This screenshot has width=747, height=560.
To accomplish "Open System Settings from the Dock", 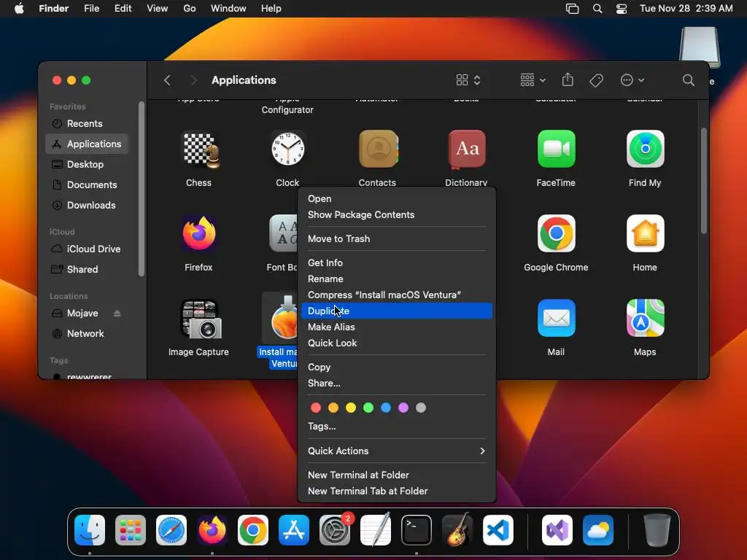I will (x=334, y=530).
